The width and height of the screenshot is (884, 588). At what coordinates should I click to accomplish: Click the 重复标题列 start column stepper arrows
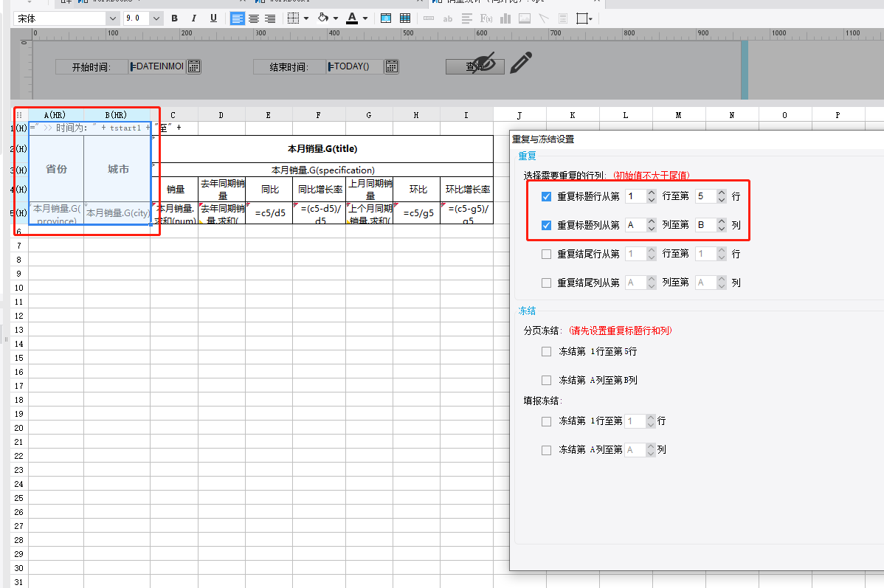652,225
